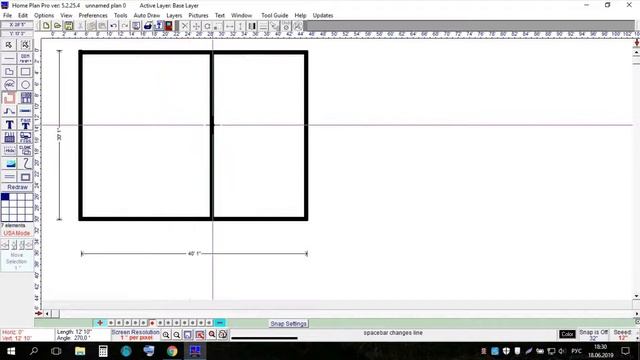The height and width of the screenshot is (360, 640).
Task: Open the Auto Draw menu
Action: [147, 15]
